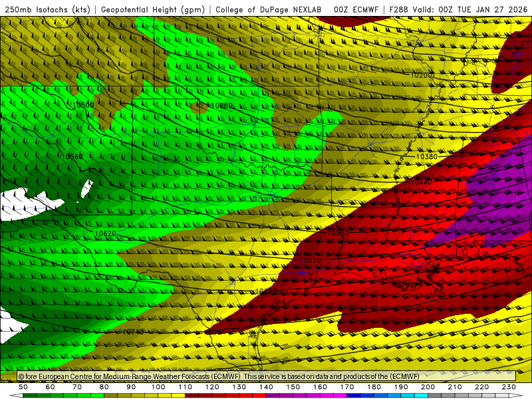The image size is (532, 399).
Task: Click the 80 kts legend value
Action: 104,387
